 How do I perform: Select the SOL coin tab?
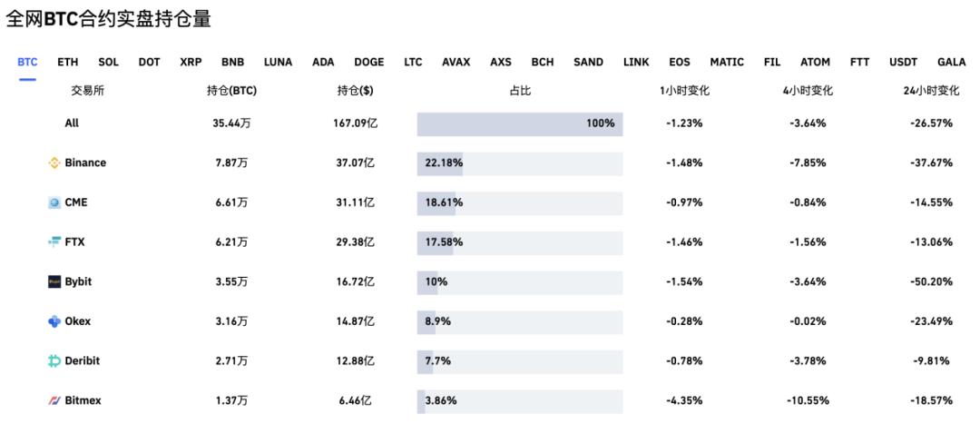coord(109,63)
